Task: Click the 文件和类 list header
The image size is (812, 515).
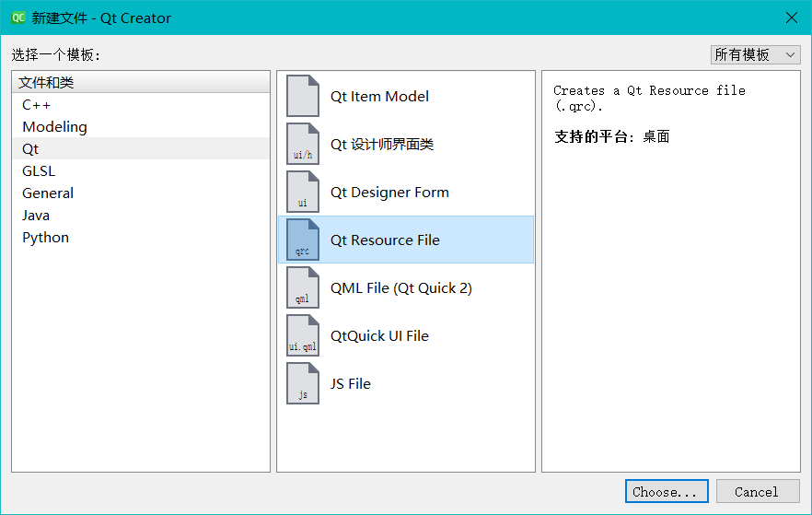Action: pos(141,82)
